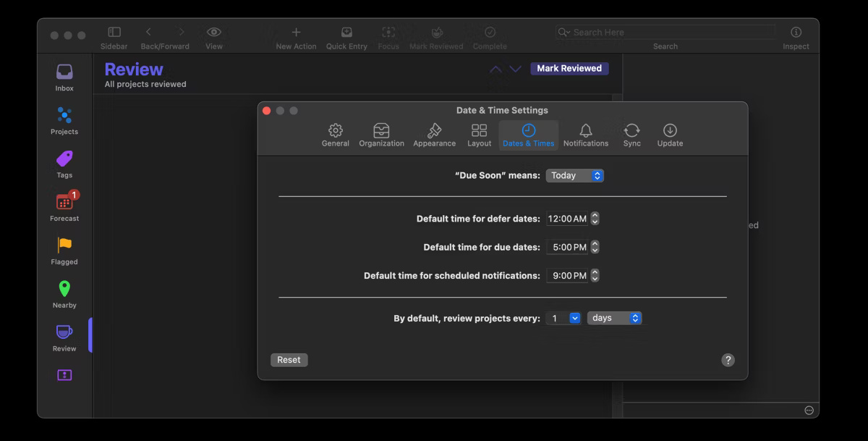This screenshot has height=441, width=868.
Task: Open the review frequency number dropdown
Action: (x=563, y=317)
